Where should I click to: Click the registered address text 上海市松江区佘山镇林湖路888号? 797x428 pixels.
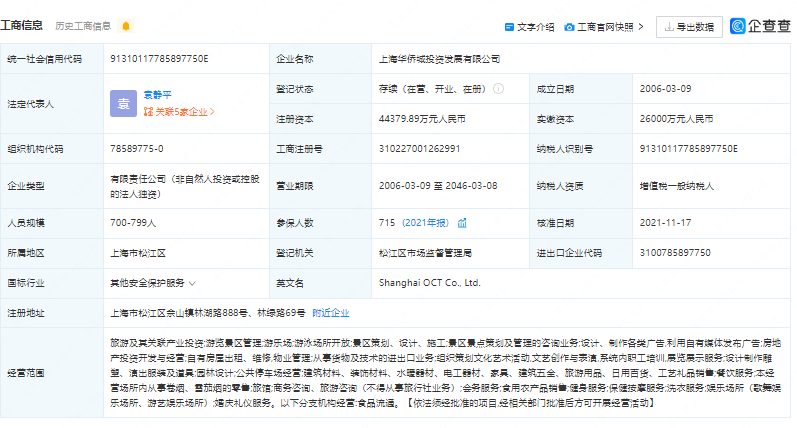pyautogui.click(x=179, y=313)
